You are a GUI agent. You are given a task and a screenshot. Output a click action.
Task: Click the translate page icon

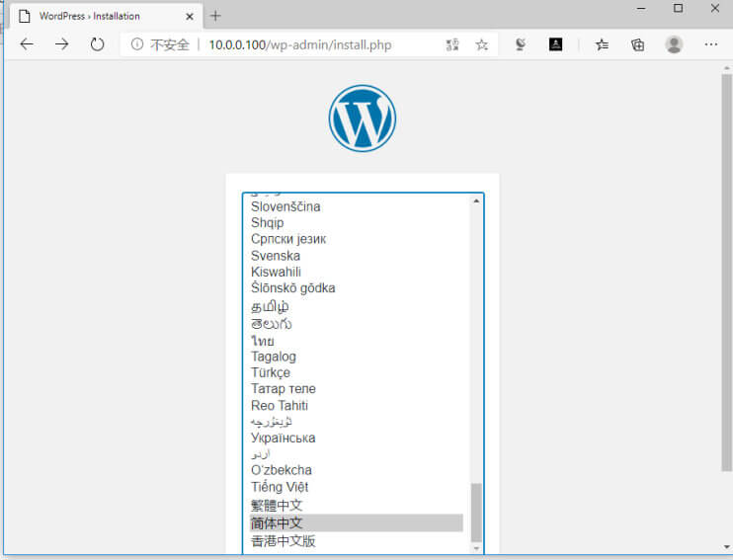pyautogui.click(x=452, y=44)
